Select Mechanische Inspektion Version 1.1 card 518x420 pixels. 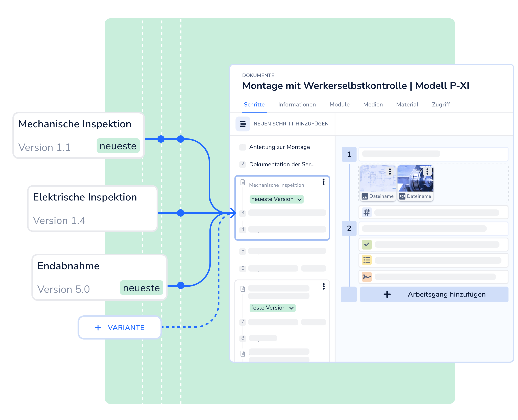pos(78,135)
